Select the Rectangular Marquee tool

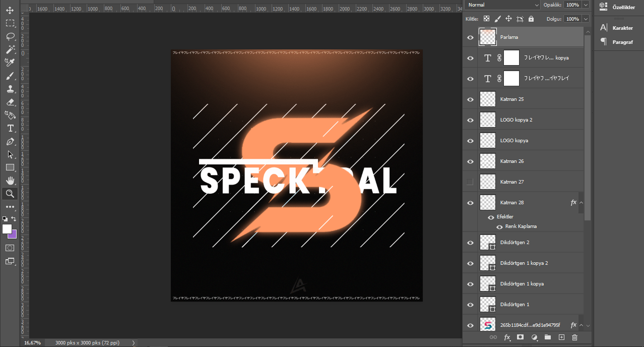point(10,23)
